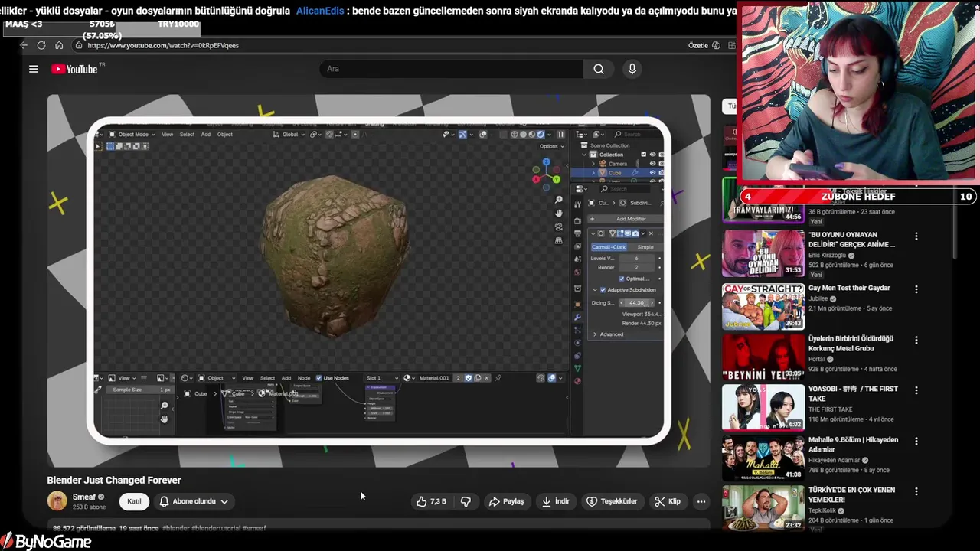The height and width of the screenshot is (551, 980).
Task: Click Add Modifier button in Blender
Action: pos(625,219)
